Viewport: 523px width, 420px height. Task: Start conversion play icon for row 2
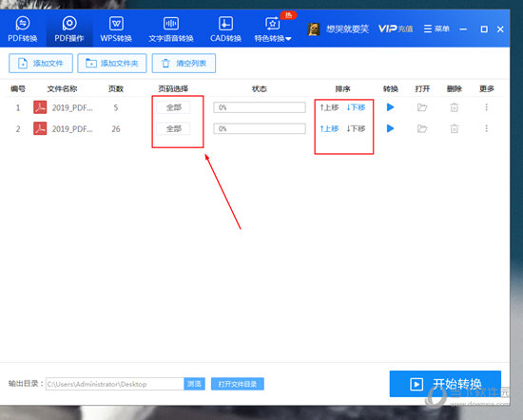click(x=390, y=128)
